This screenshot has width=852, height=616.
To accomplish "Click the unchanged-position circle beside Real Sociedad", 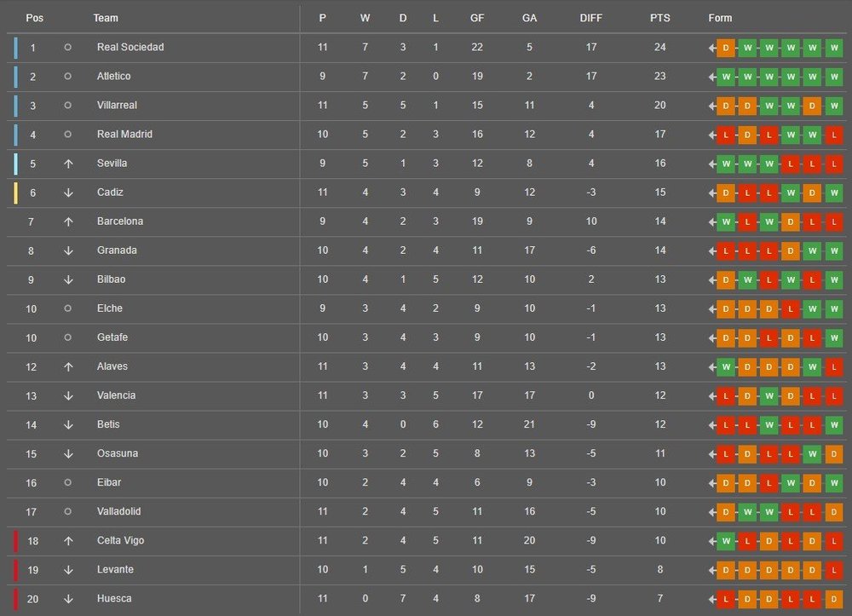I will pos(68,48).
